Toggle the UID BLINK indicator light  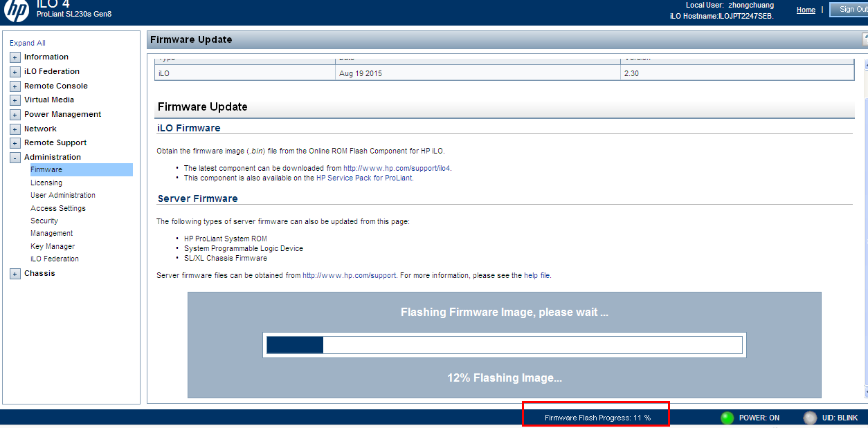tap(810, 418)
